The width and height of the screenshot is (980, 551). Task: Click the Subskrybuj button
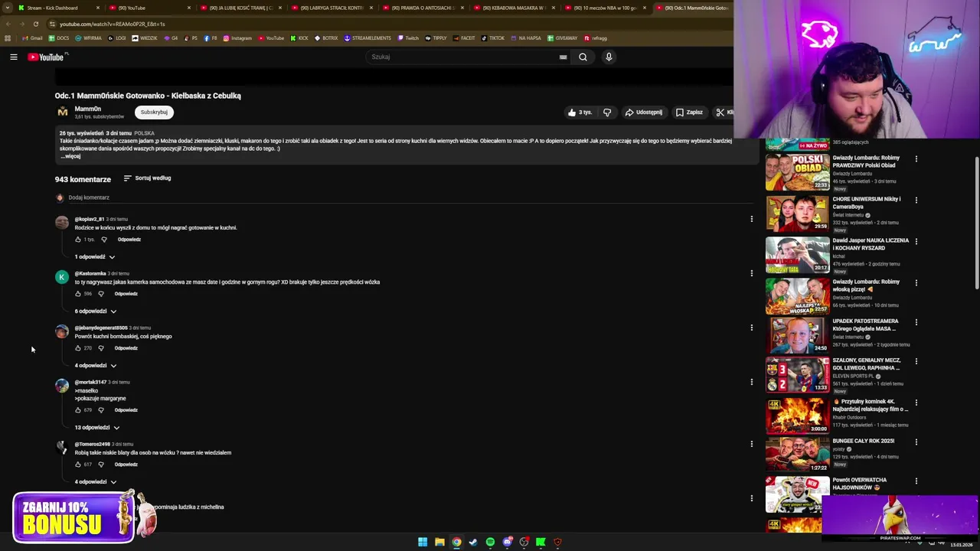[x=154, y=112]
